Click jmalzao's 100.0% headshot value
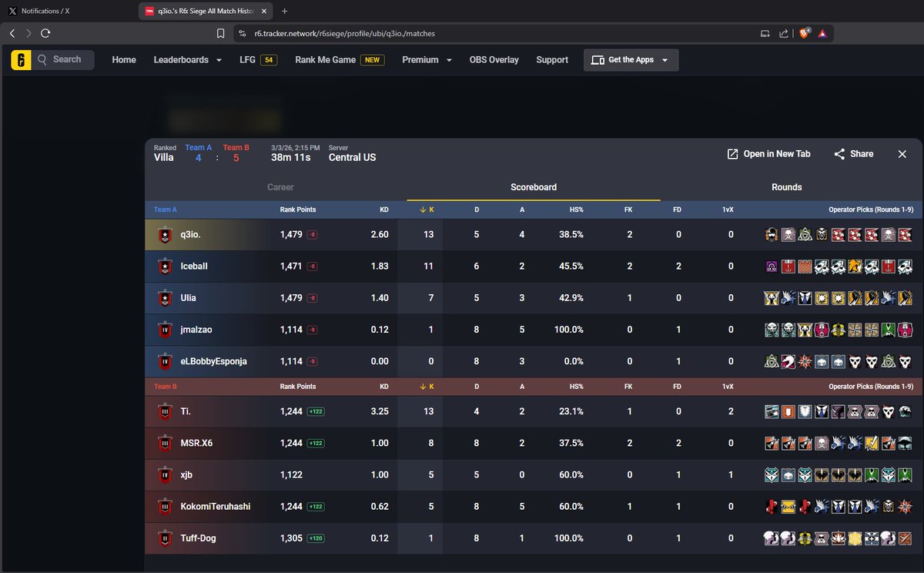This screenshot has height=573, width=924. click(x=571, y=330)
